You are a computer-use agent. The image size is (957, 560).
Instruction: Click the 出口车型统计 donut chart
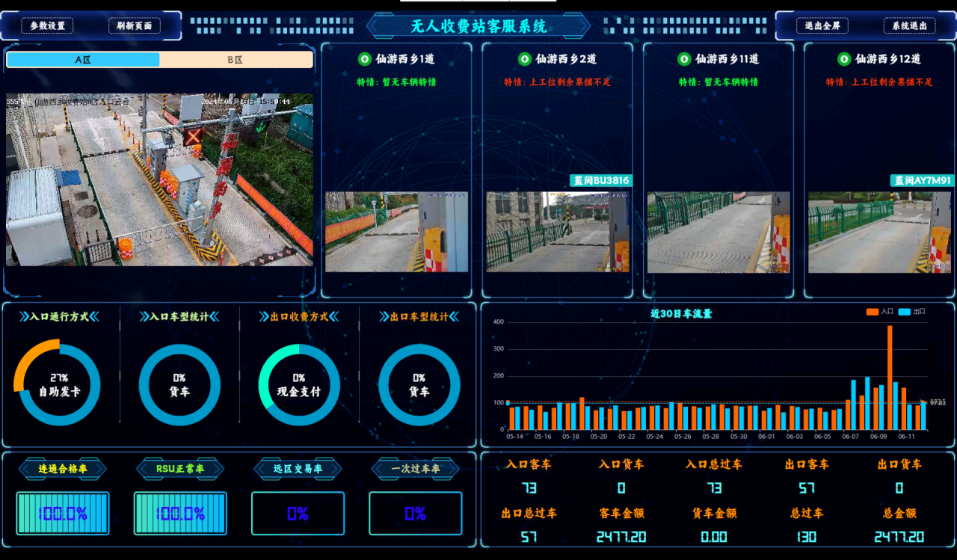pos(419,384)
